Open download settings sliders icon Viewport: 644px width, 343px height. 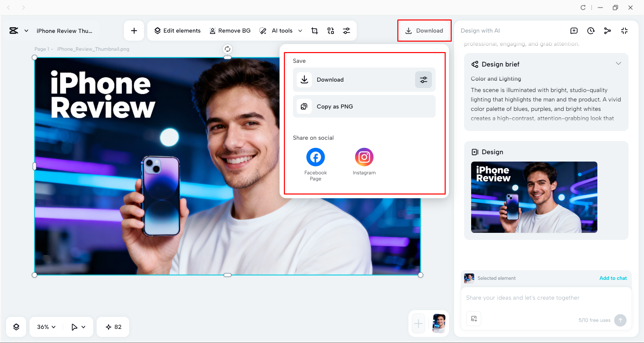tap(424, 80)
